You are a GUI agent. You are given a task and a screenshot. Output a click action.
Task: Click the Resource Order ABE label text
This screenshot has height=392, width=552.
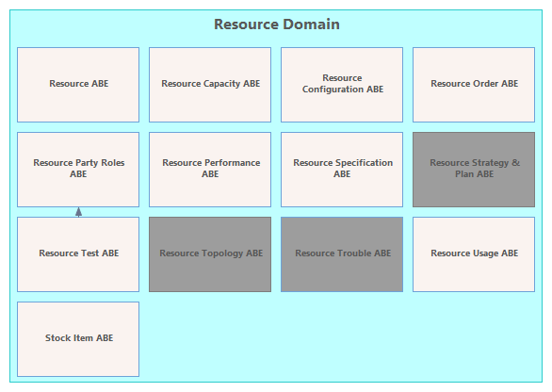pyautogui.click(x=475, y=84)
